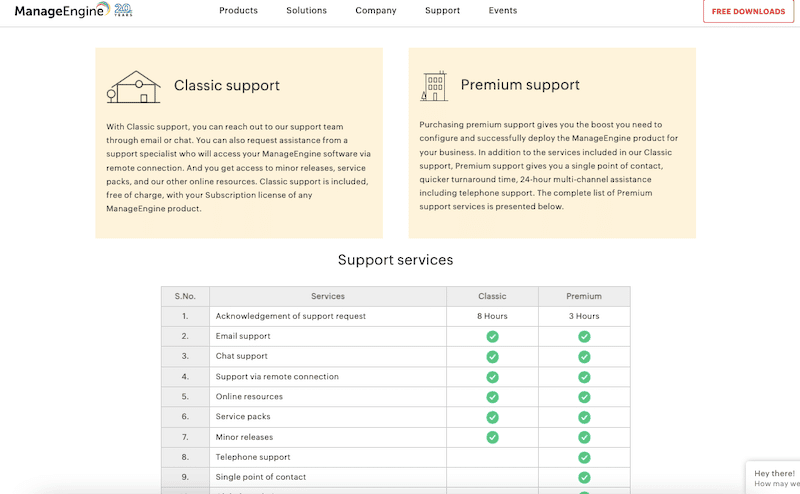800x494 pixels.
Task: Open the Products menu
Action: point(238,10)
